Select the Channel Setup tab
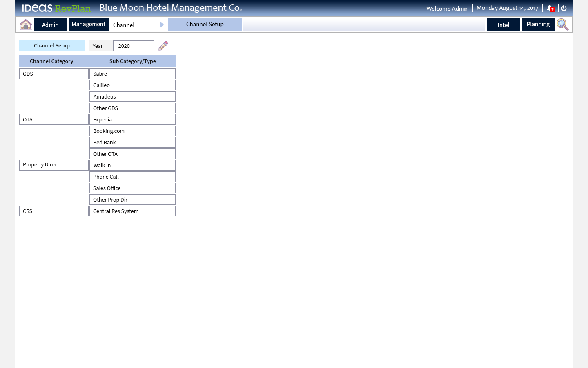Image resolution: width=588 pixels, height=368 pixels. [205, 24]
